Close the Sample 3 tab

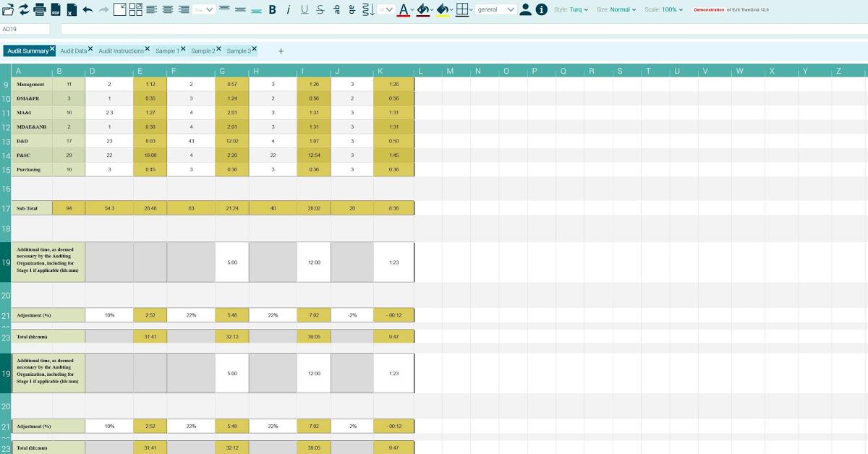255,49
